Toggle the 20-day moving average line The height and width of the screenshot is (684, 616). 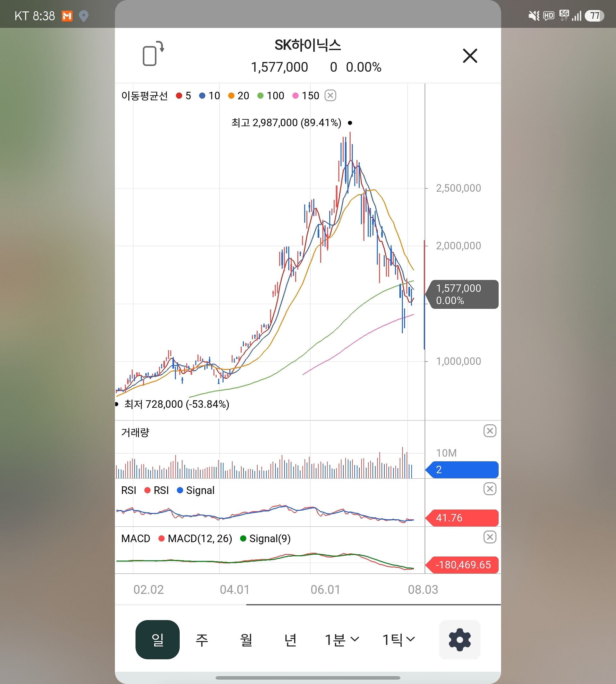tap(239, 96)
